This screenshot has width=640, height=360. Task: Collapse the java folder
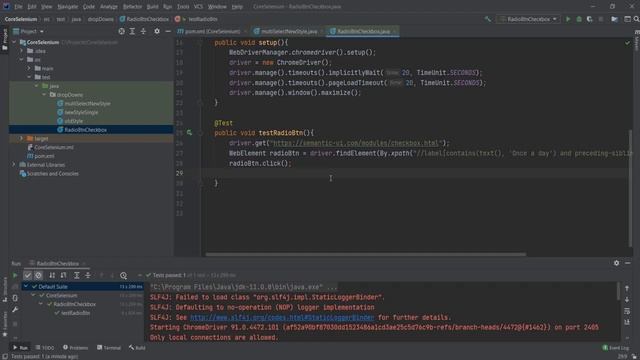coord(36,86)
